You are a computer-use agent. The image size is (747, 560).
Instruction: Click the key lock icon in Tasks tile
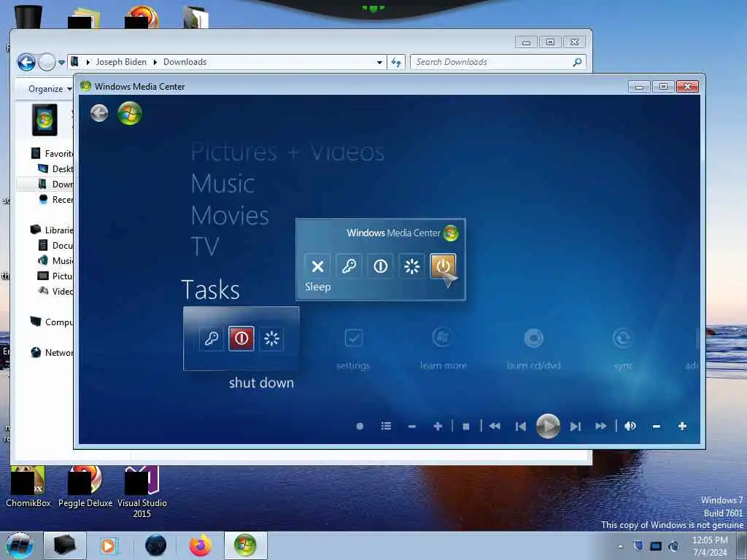(211, 338)
